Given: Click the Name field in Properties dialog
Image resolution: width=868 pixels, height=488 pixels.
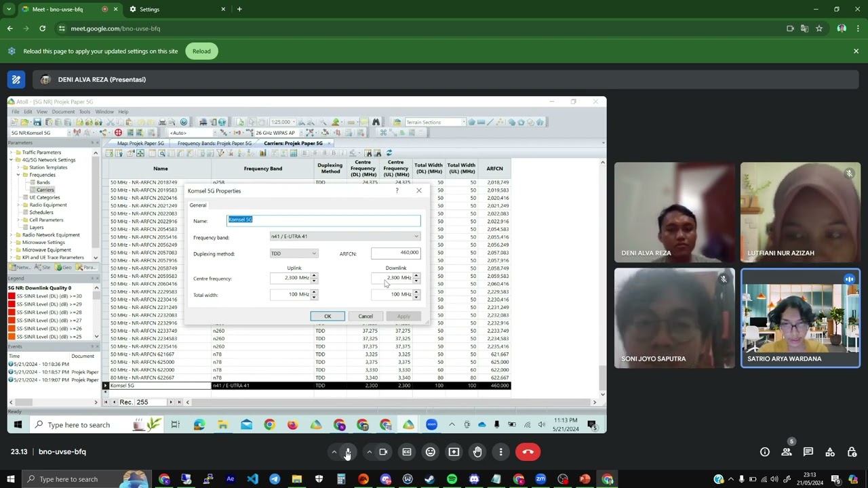Looking at the screenshot, I should [x=323, y=220].
